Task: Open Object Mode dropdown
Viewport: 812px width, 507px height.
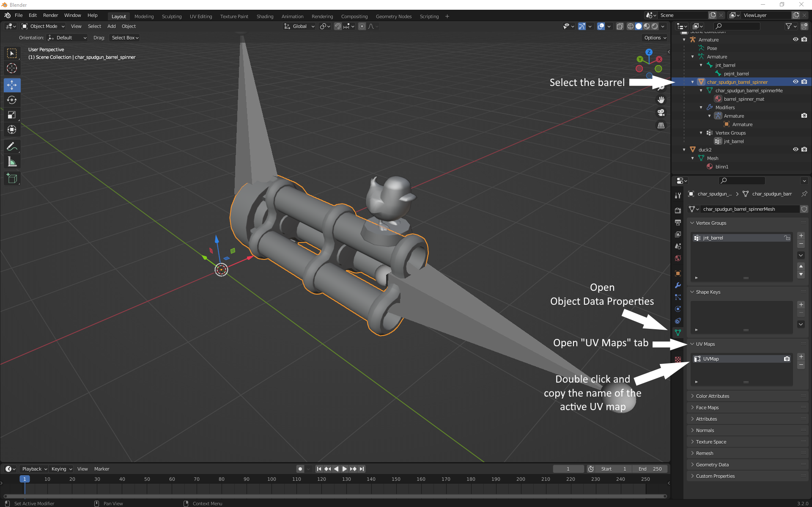Action: 43,26
